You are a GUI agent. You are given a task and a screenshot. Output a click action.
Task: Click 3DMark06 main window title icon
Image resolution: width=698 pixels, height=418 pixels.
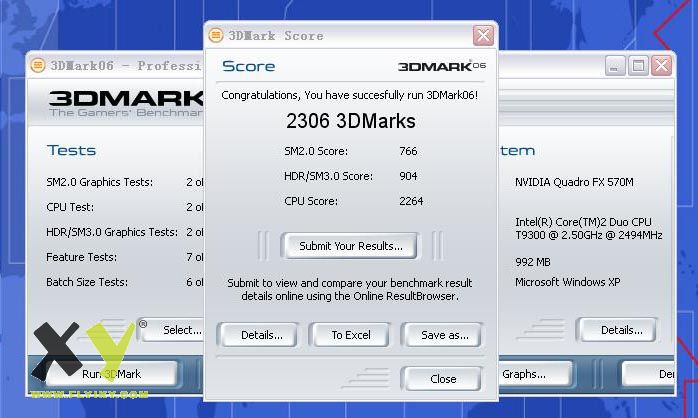(38, 65)
